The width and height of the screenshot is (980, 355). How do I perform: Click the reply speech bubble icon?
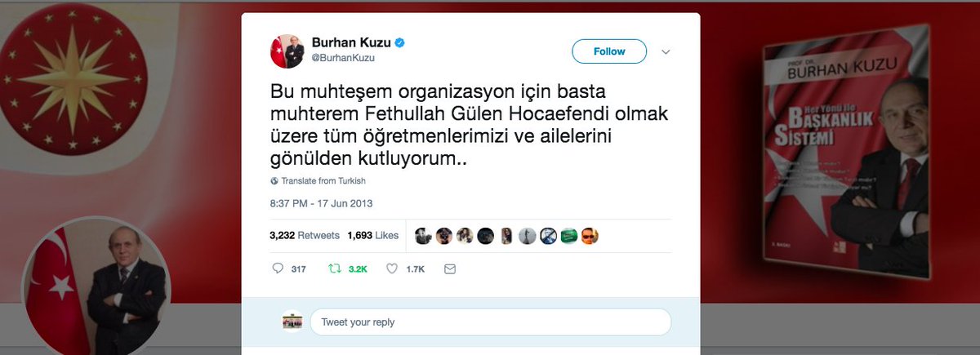[x=278, y=268]
